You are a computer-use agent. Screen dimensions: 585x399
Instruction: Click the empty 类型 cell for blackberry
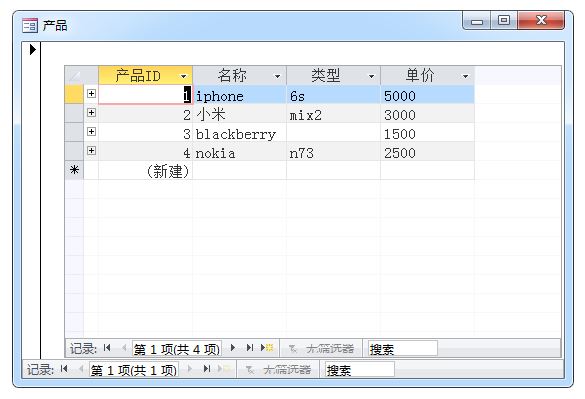[x=334, y=133]
